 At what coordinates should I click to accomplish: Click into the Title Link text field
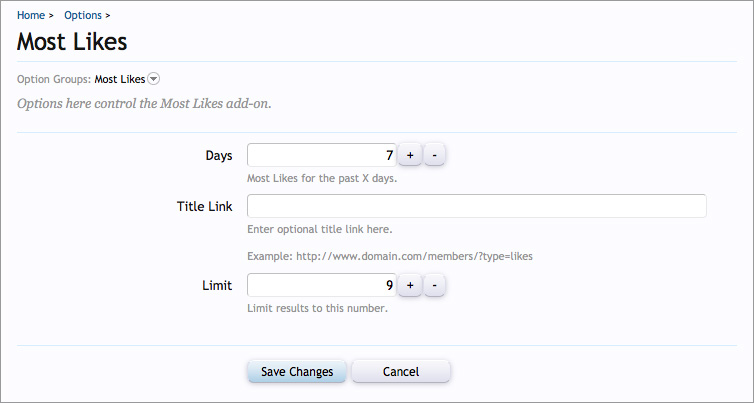coord(476,206)
